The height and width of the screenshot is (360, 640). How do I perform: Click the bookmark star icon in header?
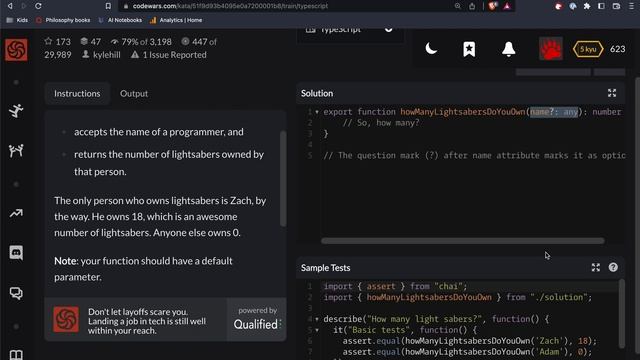[469, 49]
